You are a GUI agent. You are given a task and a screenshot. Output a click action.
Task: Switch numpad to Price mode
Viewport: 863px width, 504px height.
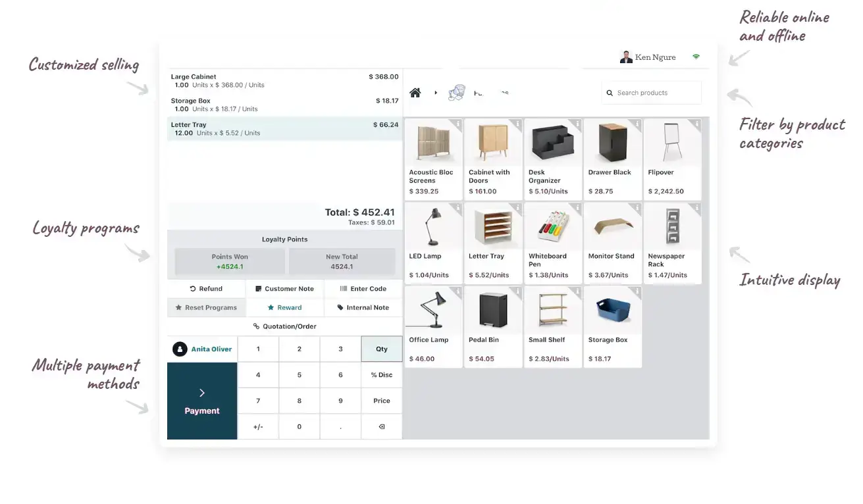tap(381, 401)
